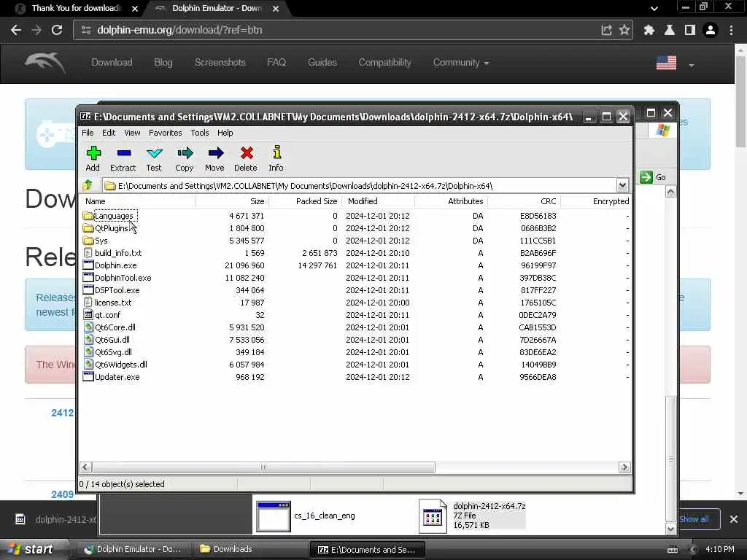Sort by the Name column header
The image size is (747, 560).
pyautogui.click(x=138, y=201)
